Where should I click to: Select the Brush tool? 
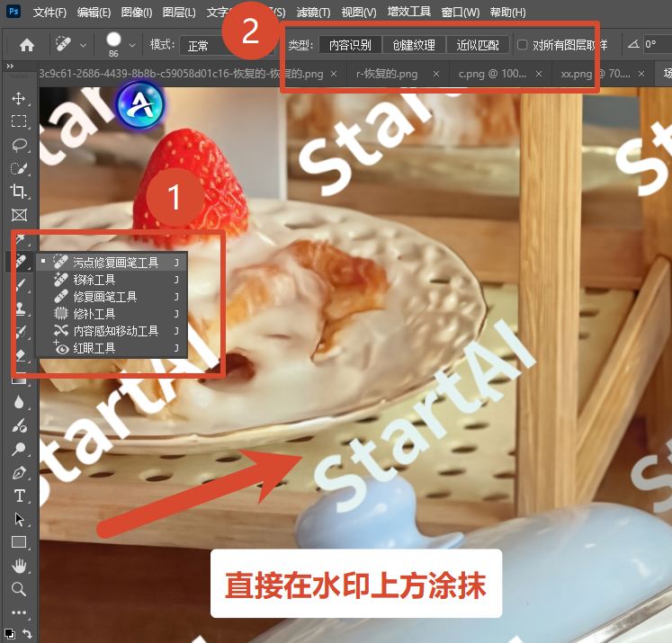(21, 285)
